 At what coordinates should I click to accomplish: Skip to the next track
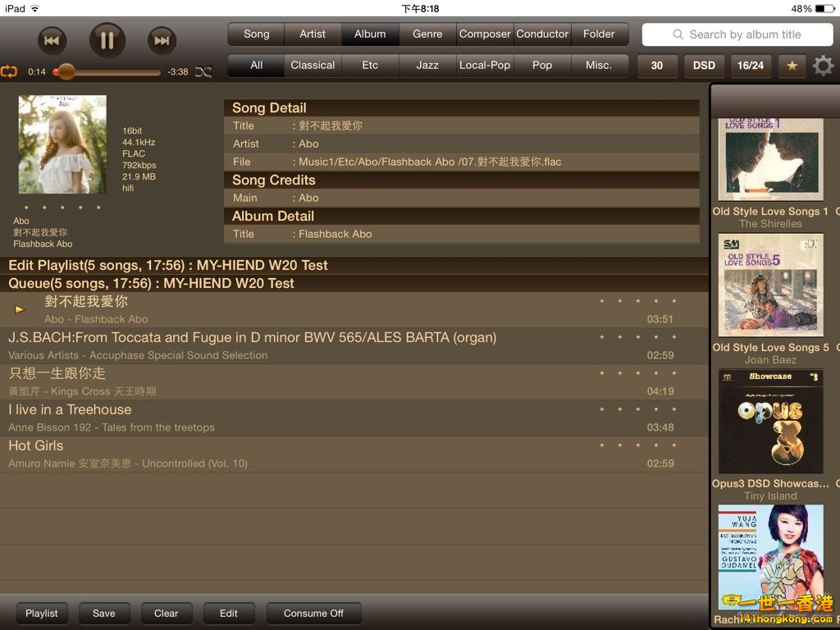pos(162,40)
